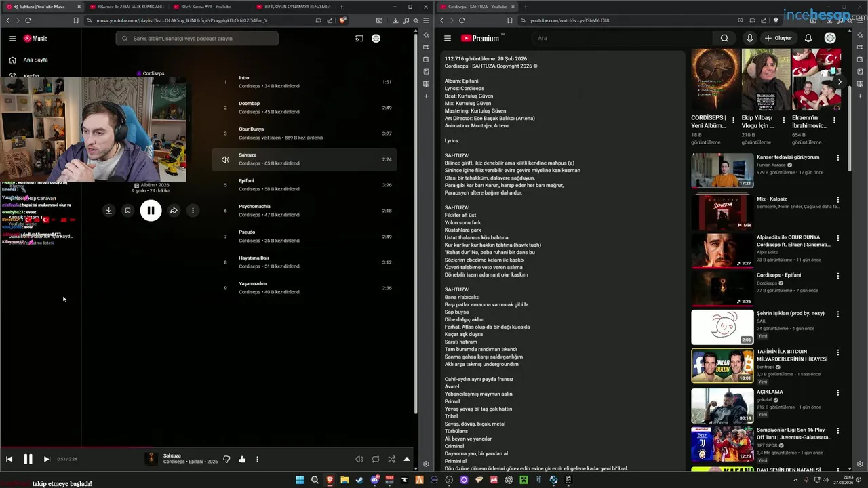Open options menu of Ekip Yılbaşı Vlogu

pos(783,121)
